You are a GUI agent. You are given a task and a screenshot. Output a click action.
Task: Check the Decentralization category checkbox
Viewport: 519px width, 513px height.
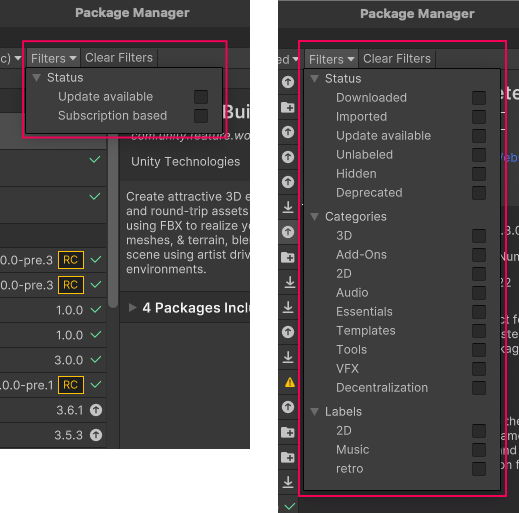point(479,388)
